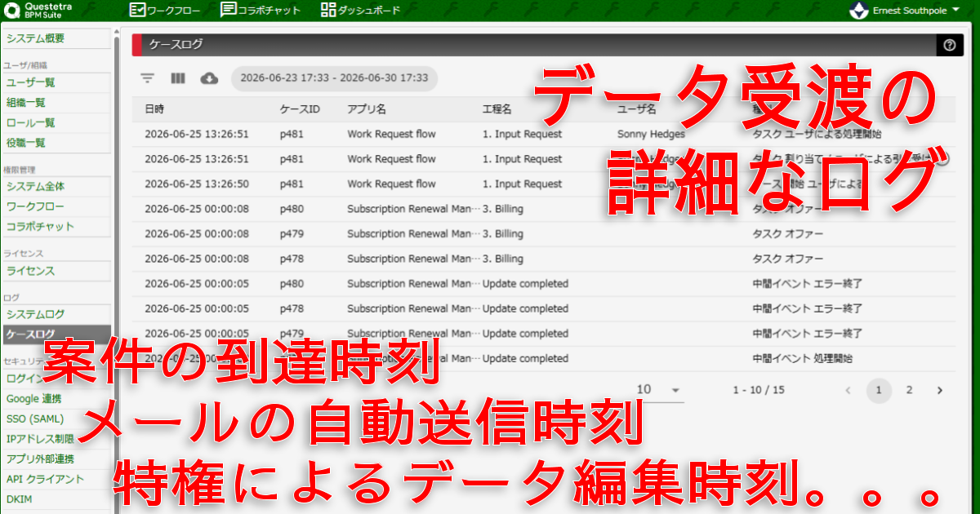Click p479 in the 3. Billing row

pyautogui.click(x=292, y=233)
